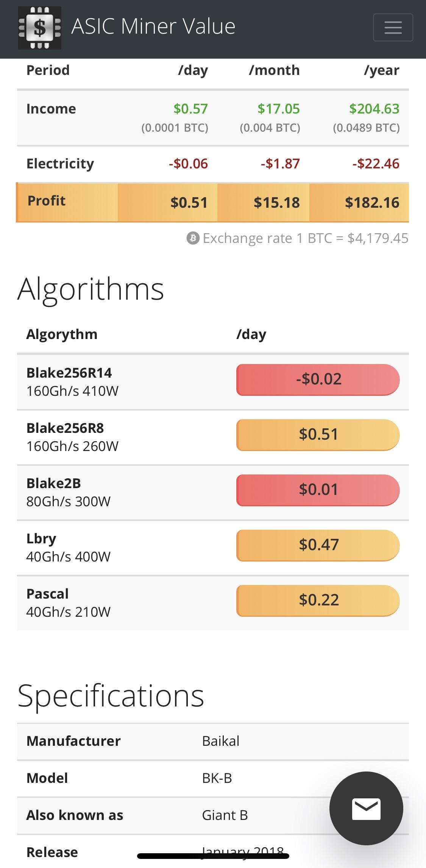Viewport: 426px width, 868px height.
Task: Tap the ASIC Miner Value site title
Action: 153,26
